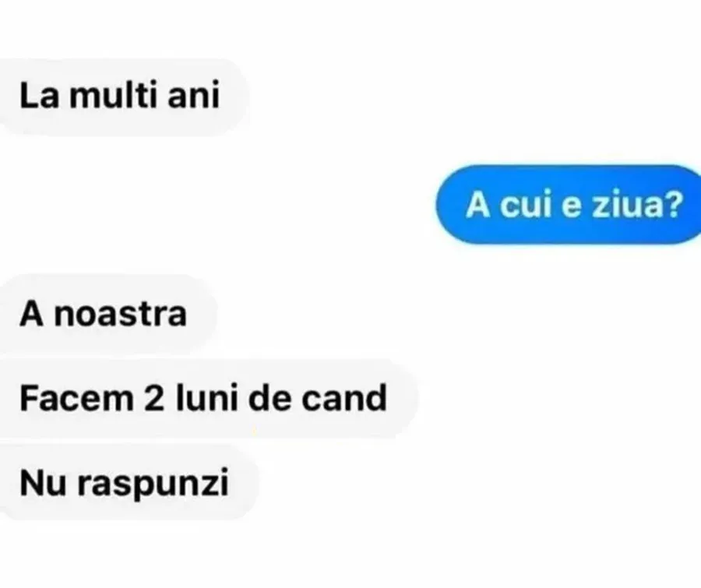Click the word "multi" in first message
Screen dimensions: 701x588
point(113,95)
